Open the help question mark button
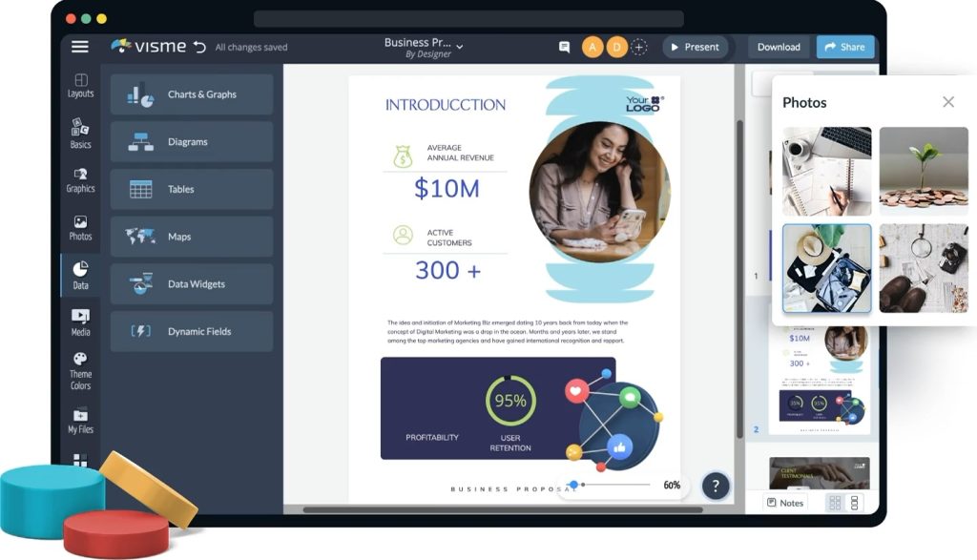Image resolution: width=977 pixels, height=560 pixels. 716,486
